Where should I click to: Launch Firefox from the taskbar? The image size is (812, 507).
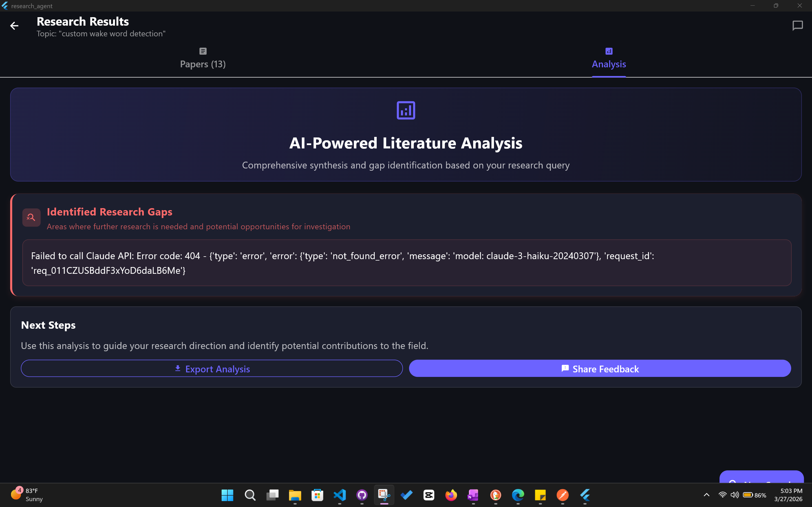tap(451, 495)
